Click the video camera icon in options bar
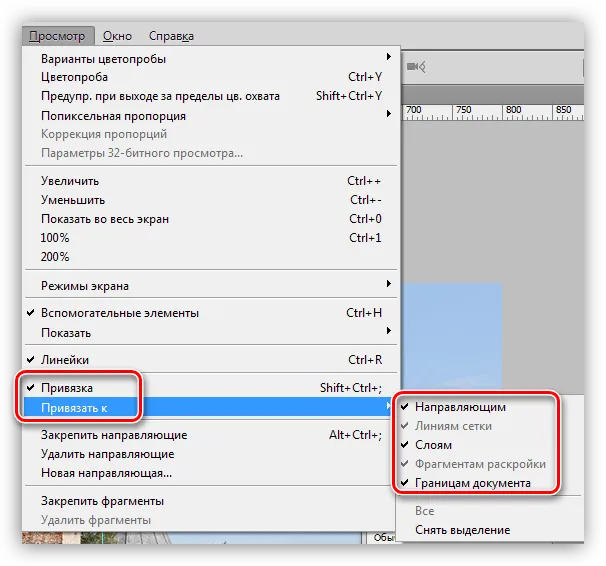Viewport: 606px width, 566px height. coord(416,67)
